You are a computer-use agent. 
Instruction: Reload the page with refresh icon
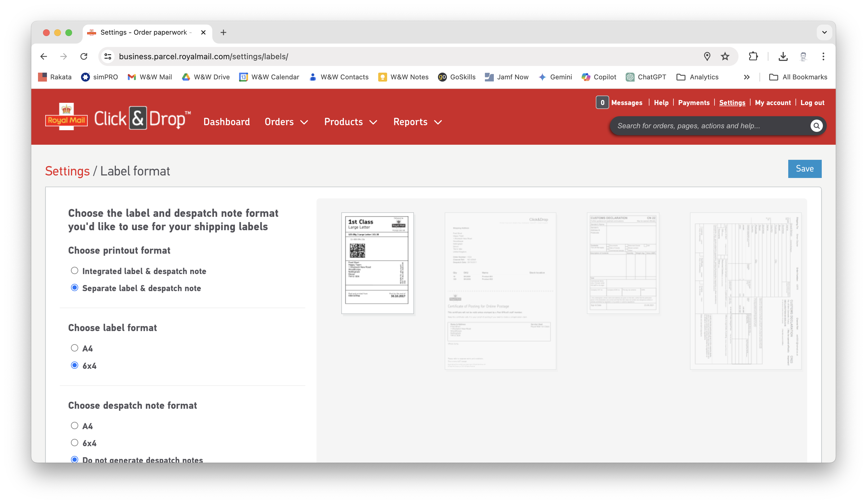pos(84,56)
